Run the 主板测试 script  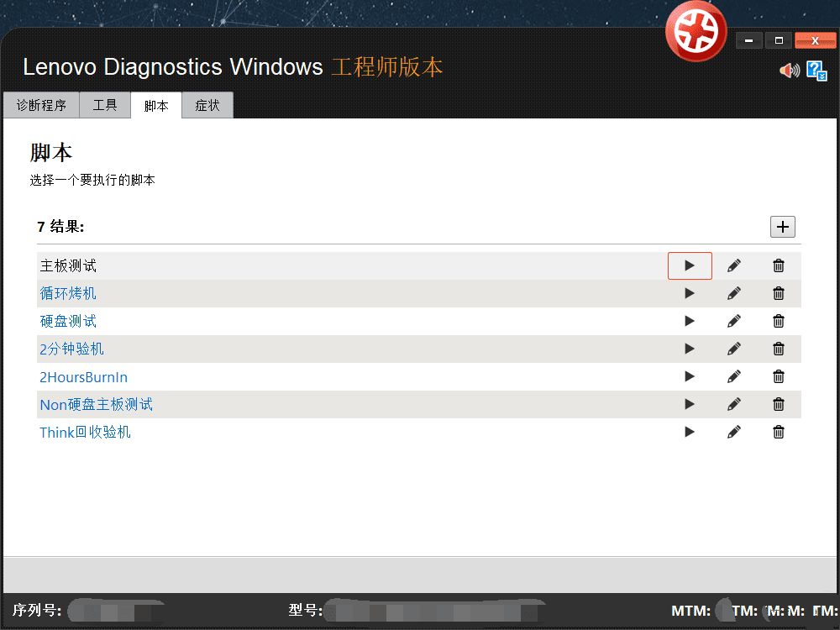(x=690, y=265)
